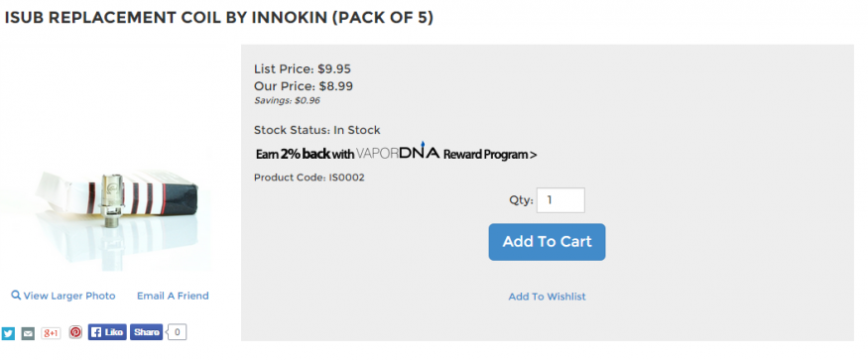Click the ISUB Replacement Coil title heading

pyautogui.click(x=218, y=18)
